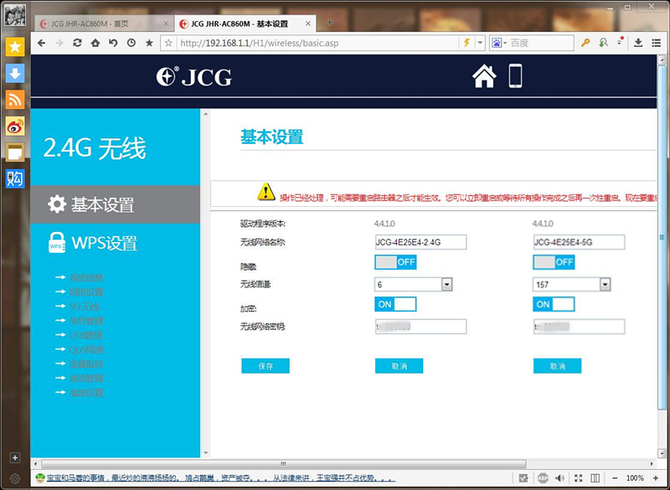Click the browser back arrow
This screenshot has width=670, height=490.
(x=41, y=43)
